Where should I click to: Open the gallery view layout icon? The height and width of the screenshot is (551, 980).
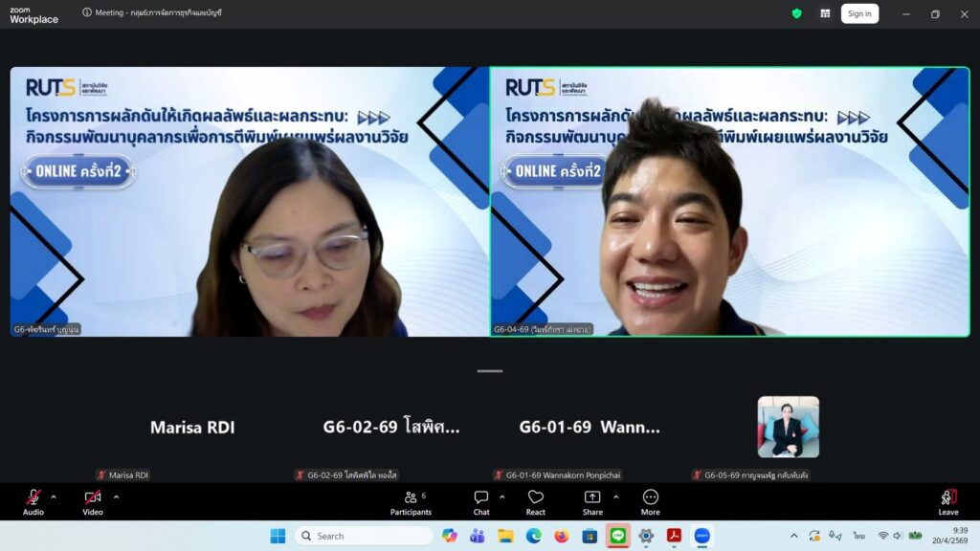[x=825, y=13]
